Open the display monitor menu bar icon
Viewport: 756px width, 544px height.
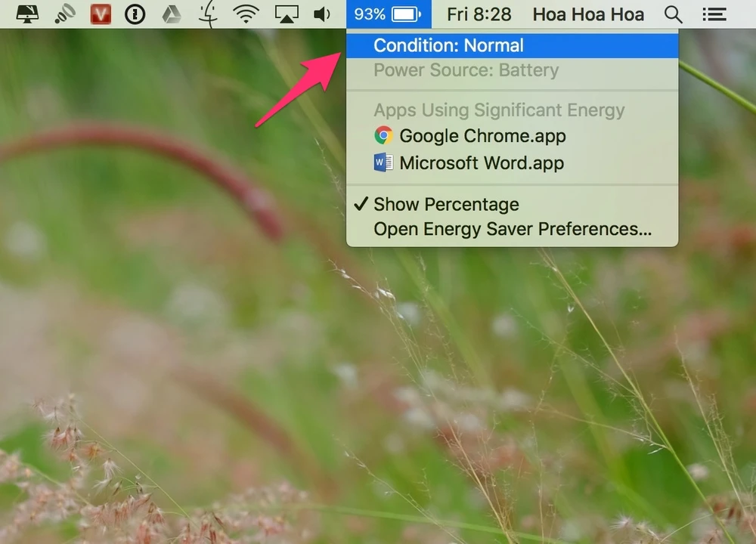tap(27, 14)
